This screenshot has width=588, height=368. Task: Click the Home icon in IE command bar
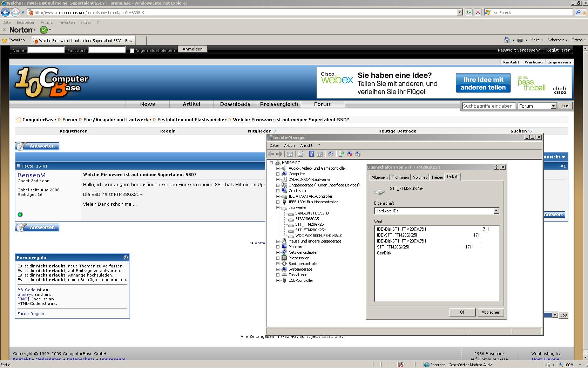tap(507, 40)
